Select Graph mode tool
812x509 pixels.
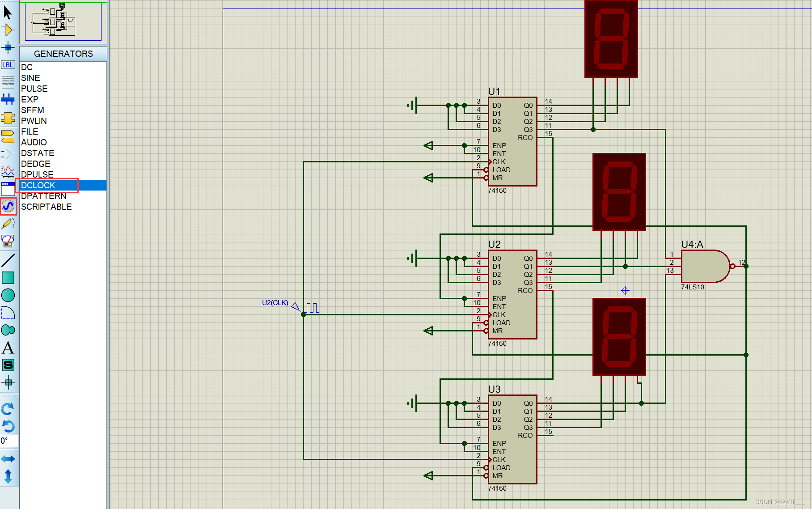8,171
